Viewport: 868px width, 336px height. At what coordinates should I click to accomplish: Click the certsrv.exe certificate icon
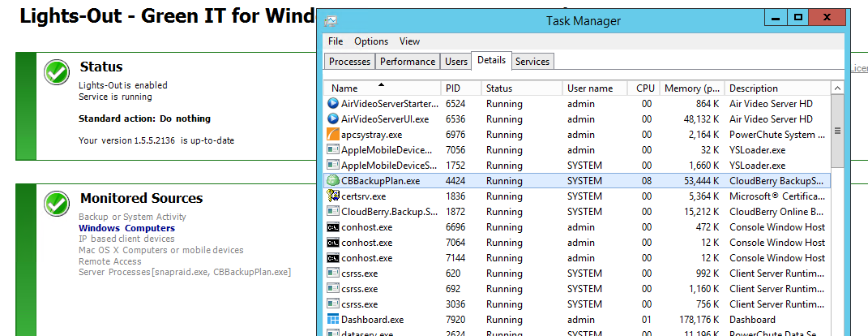click(x=333, y=196)
